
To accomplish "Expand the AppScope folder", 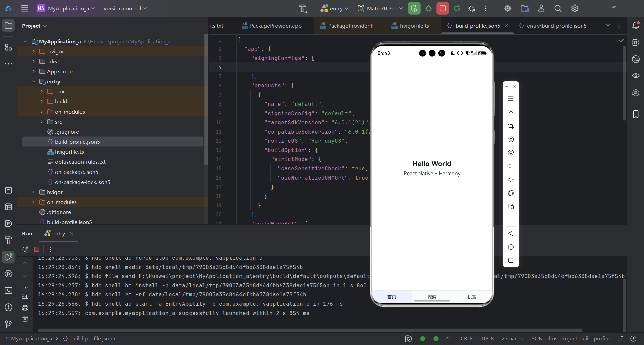I will point(33,71).
